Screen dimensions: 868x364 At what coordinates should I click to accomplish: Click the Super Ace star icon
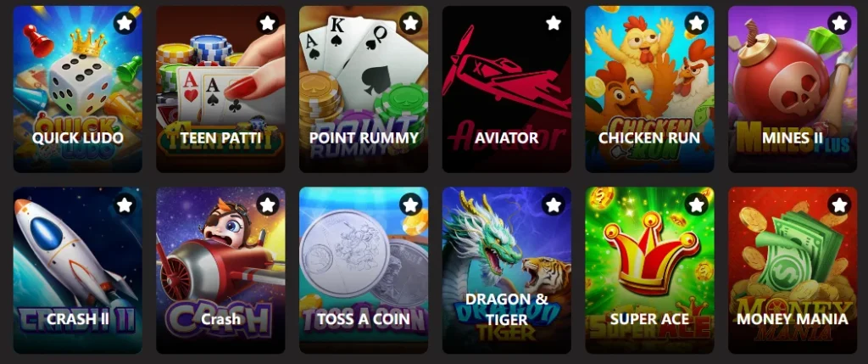(697, 204)
